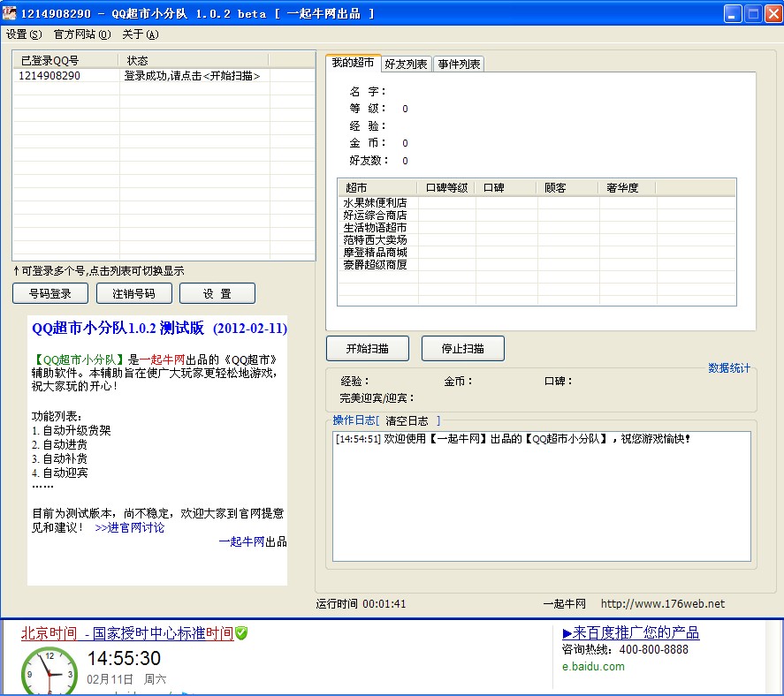Click the 奢华度 column header
784x696 pixels.
[x=627, y=188]
